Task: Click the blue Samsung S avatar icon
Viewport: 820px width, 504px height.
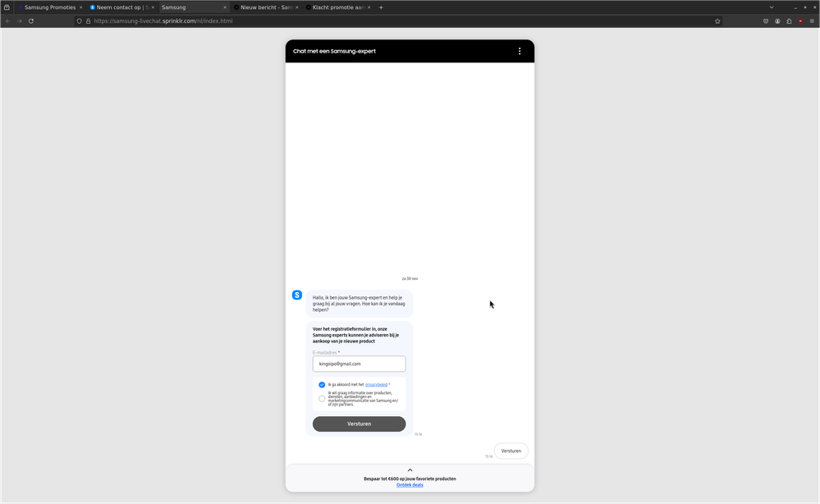Action: coord(297,295)
